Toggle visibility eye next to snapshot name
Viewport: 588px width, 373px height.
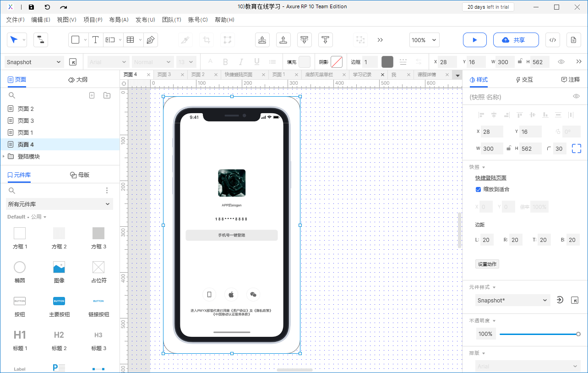[x=576, y=96]
